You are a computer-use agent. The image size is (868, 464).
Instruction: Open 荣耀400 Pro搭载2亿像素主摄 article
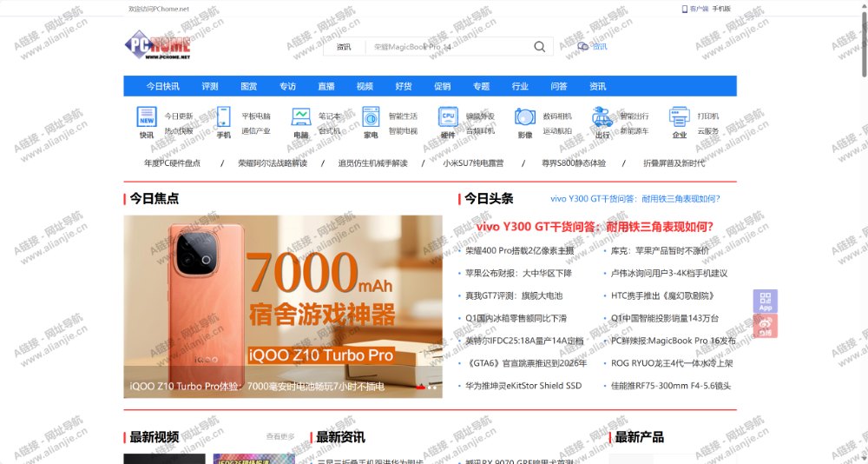[519, 250]
